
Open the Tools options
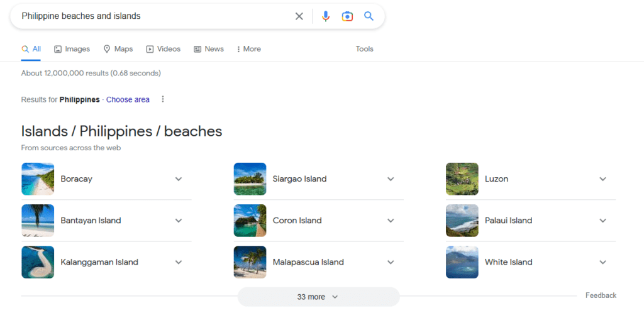click(x=364, y=49)
